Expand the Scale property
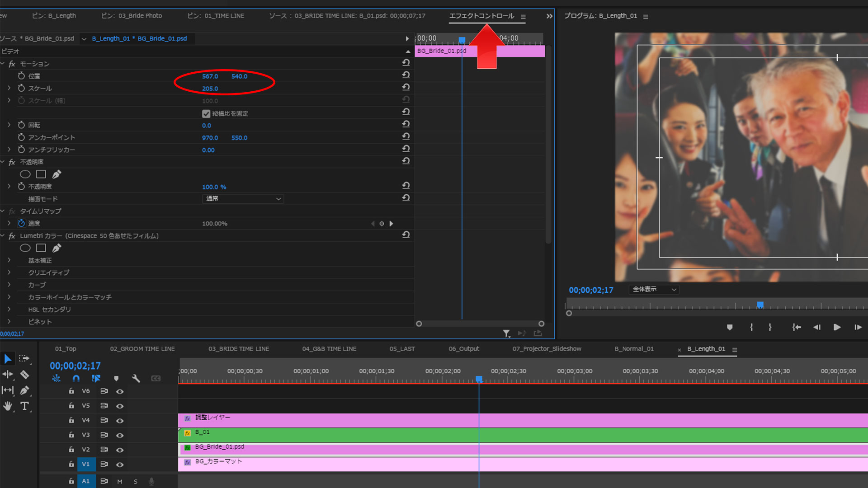868x488 pixels. (x=9, y=88)
